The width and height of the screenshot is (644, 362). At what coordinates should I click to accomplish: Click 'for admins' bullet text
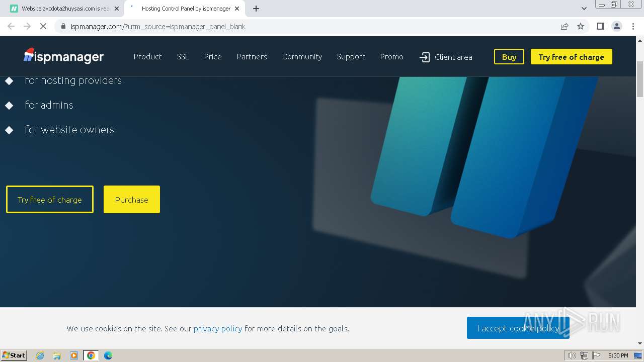49,105
